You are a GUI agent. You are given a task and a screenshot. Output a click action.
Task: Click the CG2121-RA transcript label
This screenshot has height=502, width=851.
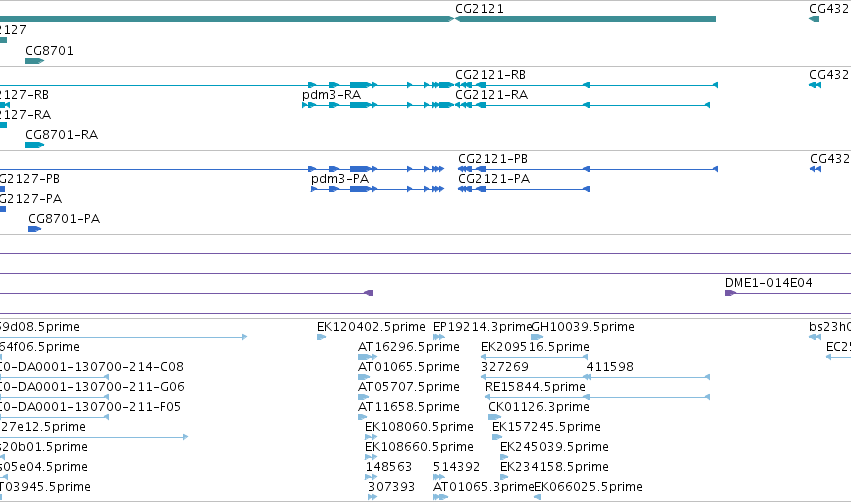point(491,94)
